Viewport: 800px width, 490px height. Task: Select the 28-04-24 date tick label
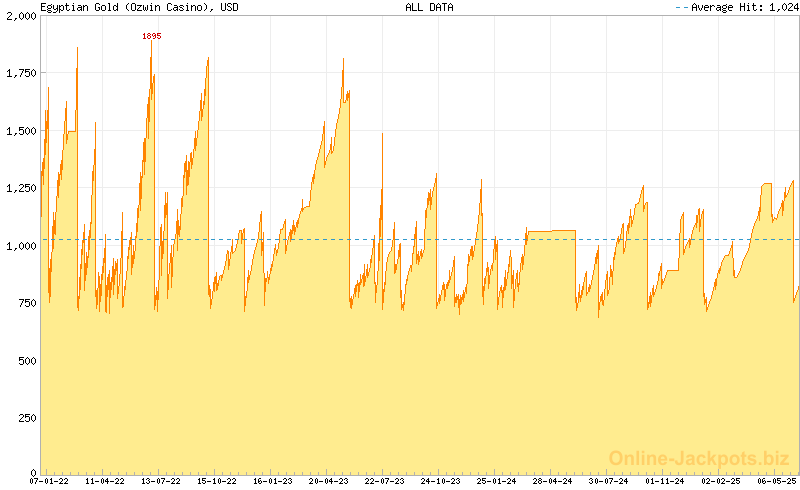tap(552, 481)
